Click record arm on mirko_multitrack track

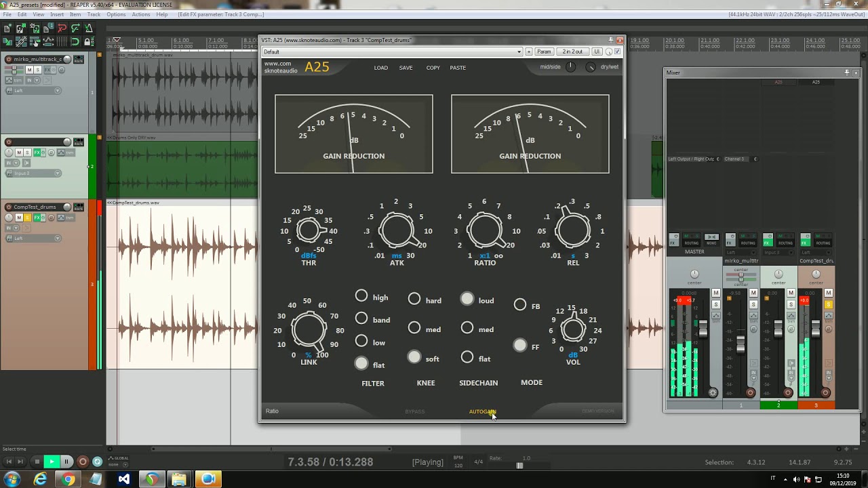coord(9,60)
